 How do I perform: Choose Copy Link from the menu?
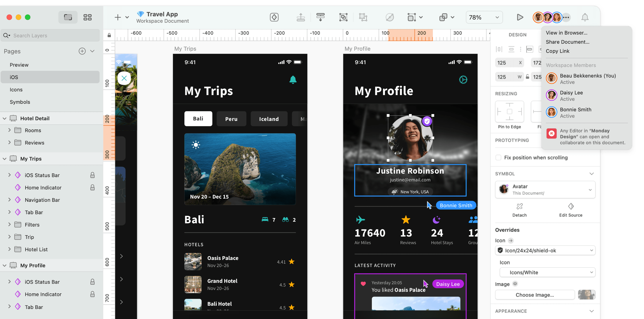[558, 51]
